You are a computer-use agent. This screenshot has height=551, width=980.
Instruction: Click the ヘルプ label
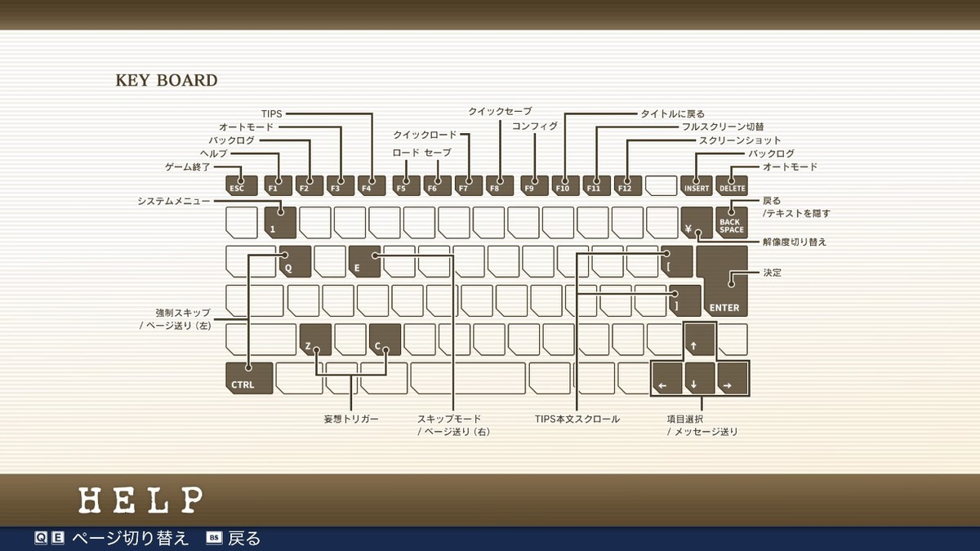click(213, 153)
